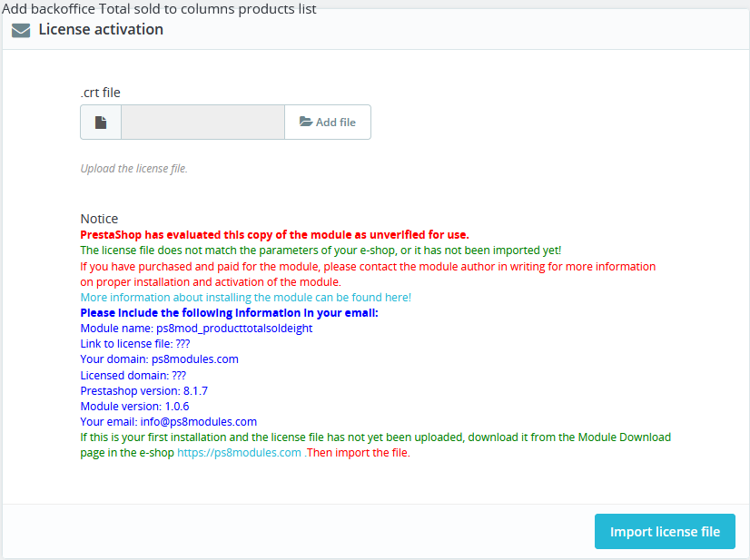Click the 'Prestashop version: 8.1.7' line

click(144, 390)
